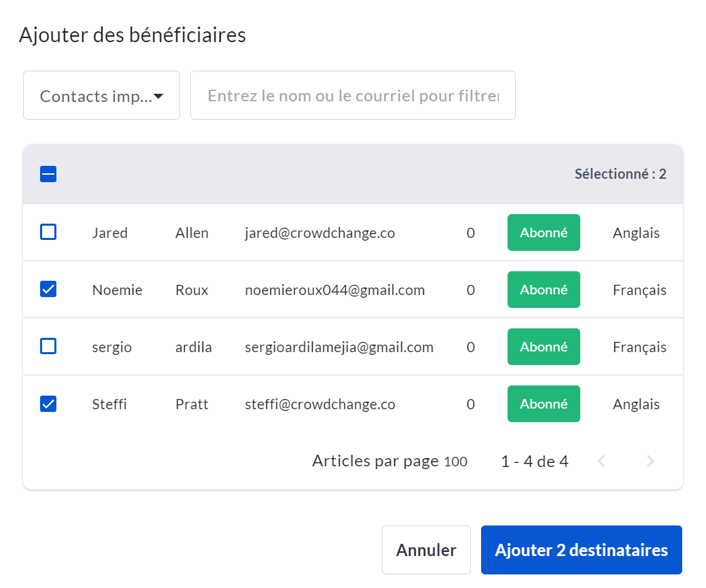Uncheck Noemie Roux's checkbox
The width and height of the screenshot is (706, 588).
(48, 290)
